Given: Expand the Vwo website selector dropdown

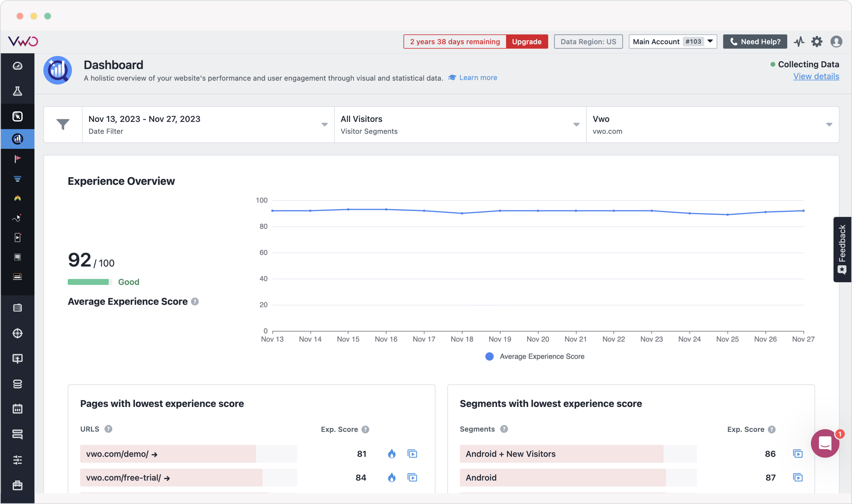Looking at the screenshot, I should coord(829,124).
